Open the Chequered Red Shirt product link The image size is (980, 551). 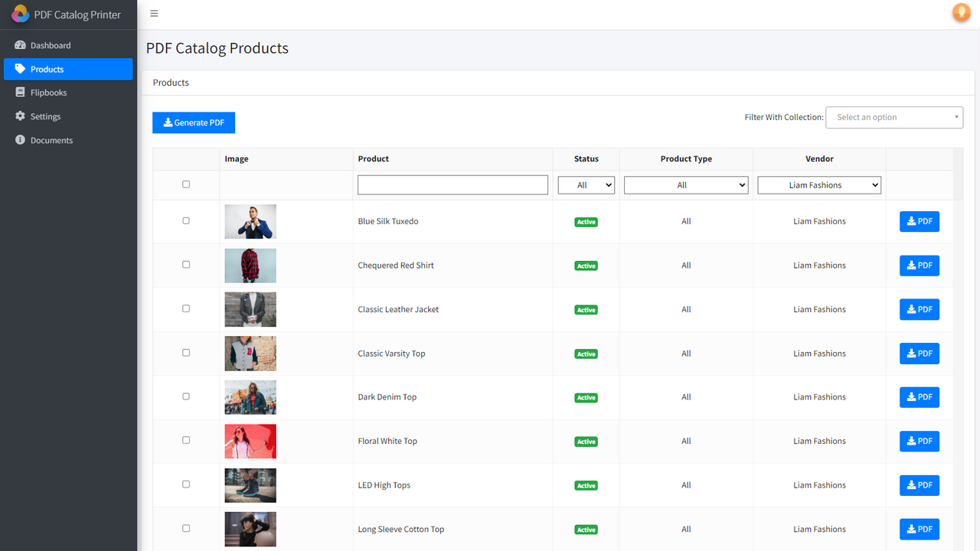(x=396, y=265)
